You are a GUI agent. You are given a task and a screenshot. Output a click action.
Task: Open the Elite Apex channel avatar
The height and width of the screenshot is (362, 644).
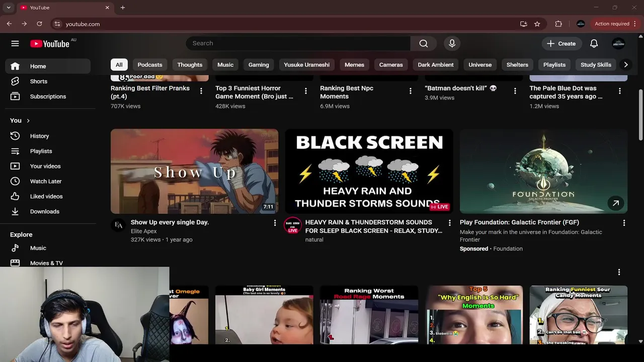[x=118, y=225]
